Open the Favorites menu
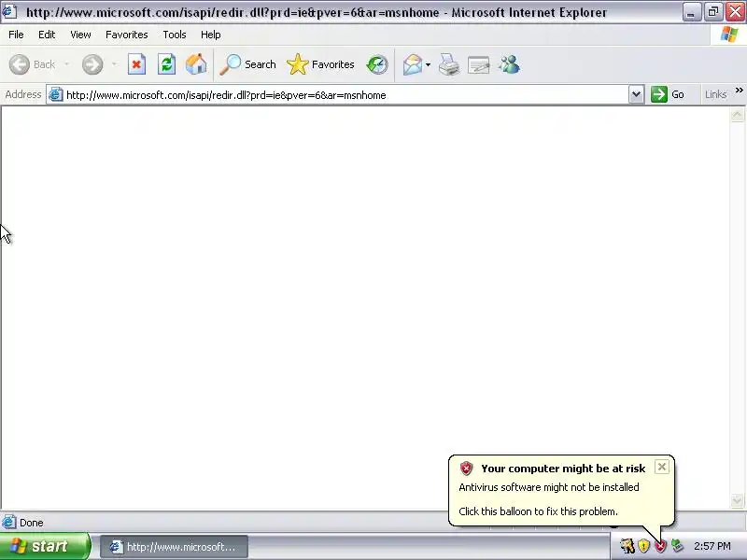 (127, 35)
